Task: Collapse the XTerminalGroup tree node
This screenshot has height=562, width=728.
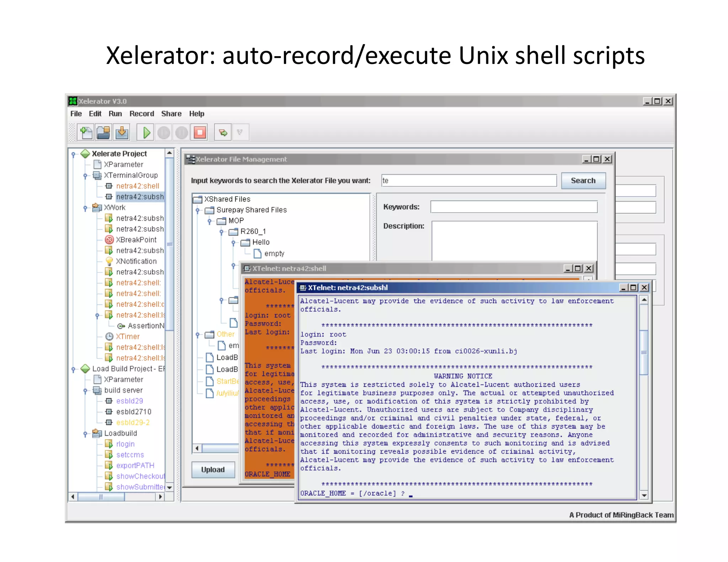Action: 85,175
